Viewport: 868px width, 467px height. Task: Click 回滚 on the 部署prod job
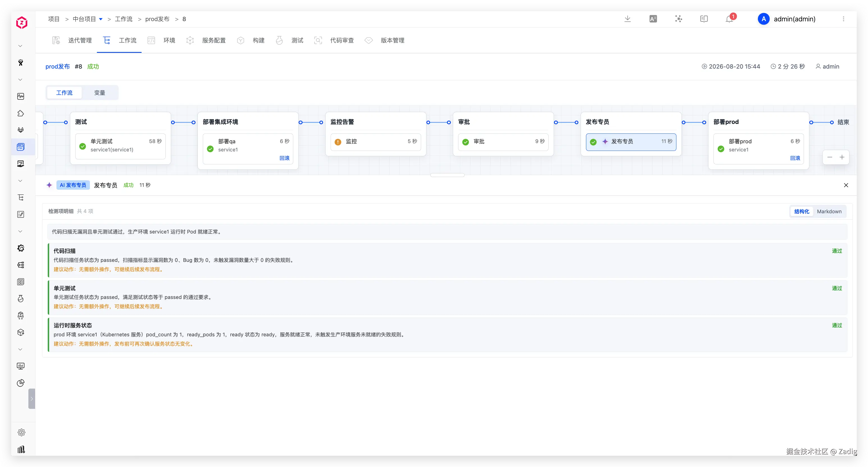click(x=795, y=158)
